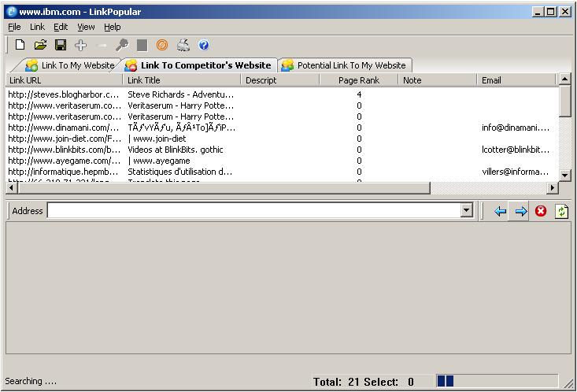The image size is (577, 392).
Task: Click the horizontal scroll left arrow
Action: pos(11,187)
